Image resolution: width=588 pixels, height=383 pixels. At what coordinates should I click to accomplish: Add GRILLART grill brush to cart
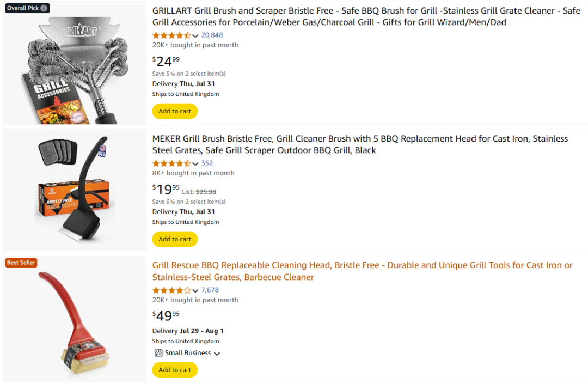point(175,111)
